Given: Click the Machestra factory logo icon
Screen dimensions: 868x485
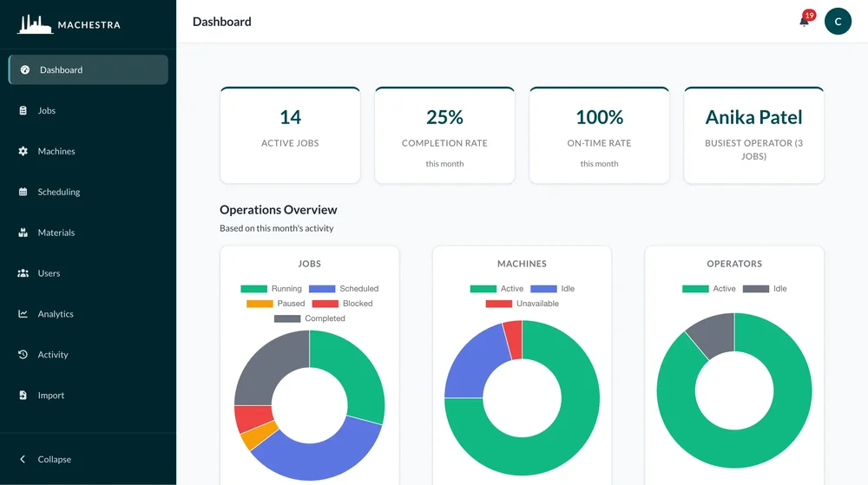Looking at the screenshot, I should (35, 24).
